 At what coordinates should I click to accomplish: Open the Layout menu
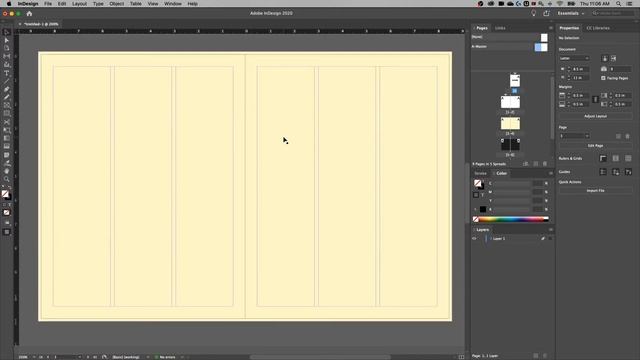tap(79, 4)
